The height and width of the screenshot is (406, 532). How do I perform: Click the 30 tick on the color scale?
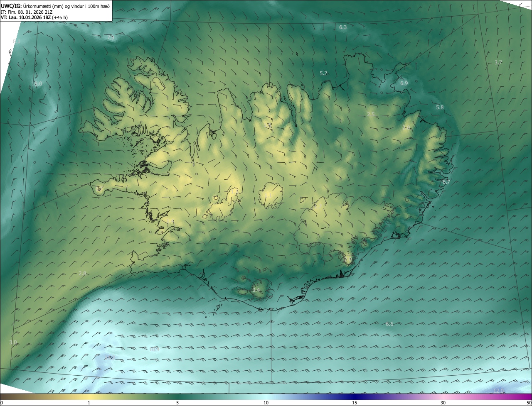[443, 403]
